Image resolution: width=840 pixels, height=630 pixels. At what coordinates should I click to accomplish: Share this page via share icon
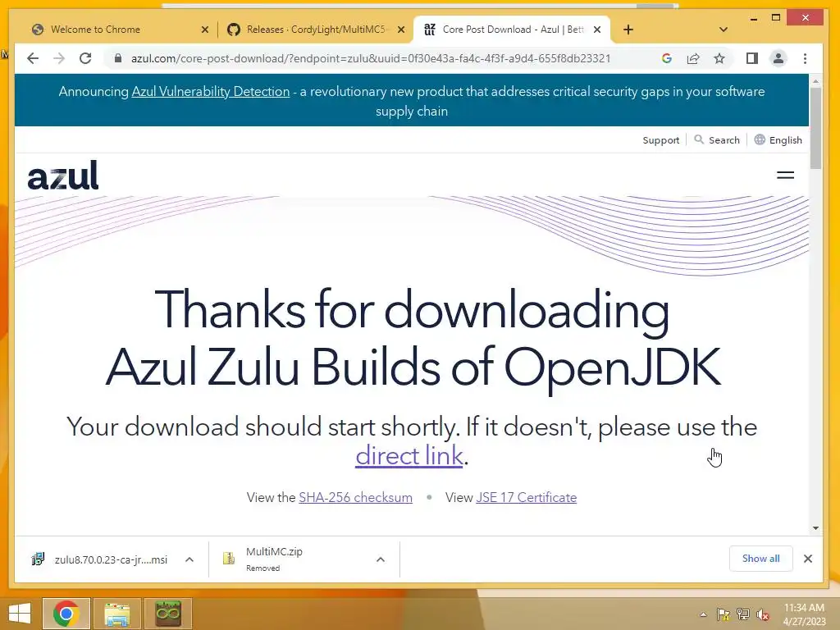(x=693, y=58)
